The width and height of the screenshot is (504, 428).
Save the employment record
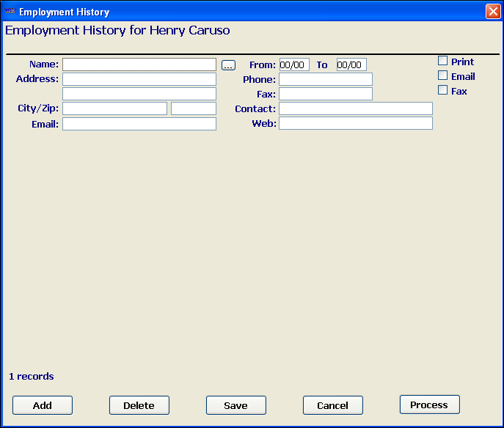pyautogui.click(x=235, y=405)
